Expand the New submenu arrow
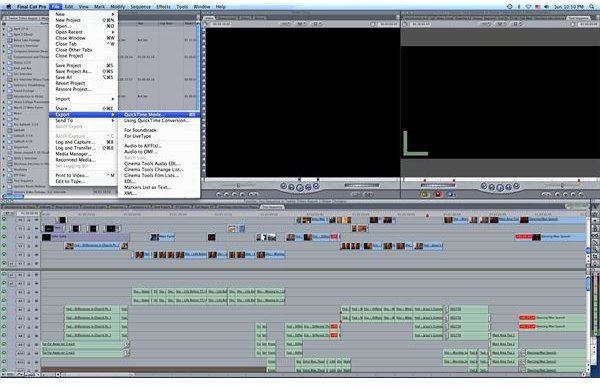 click(113, 14)
